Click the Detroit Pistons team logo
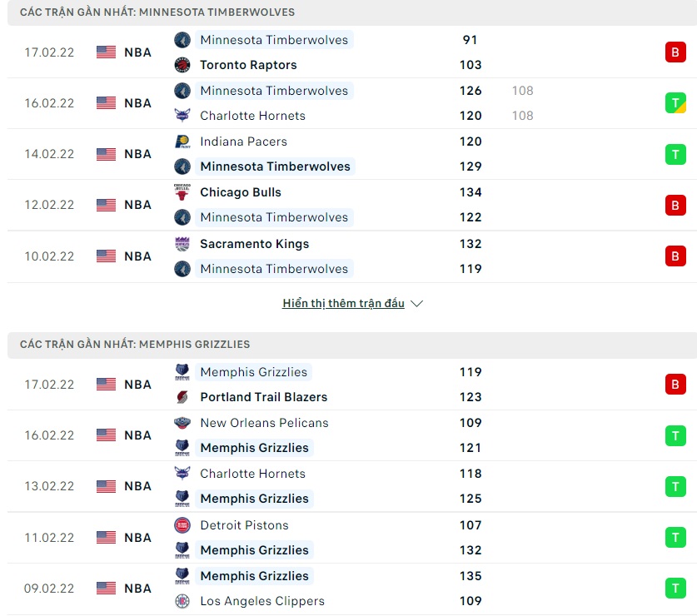The width and height of the screenshot is (697, 616). click(182, 525)
